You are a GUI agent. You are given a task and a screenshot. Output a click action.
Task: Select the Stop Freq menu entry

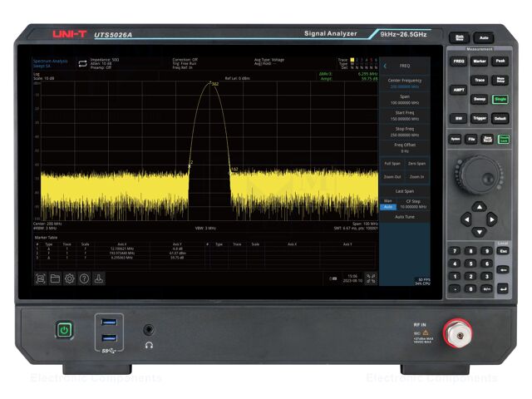pos(405,131)
